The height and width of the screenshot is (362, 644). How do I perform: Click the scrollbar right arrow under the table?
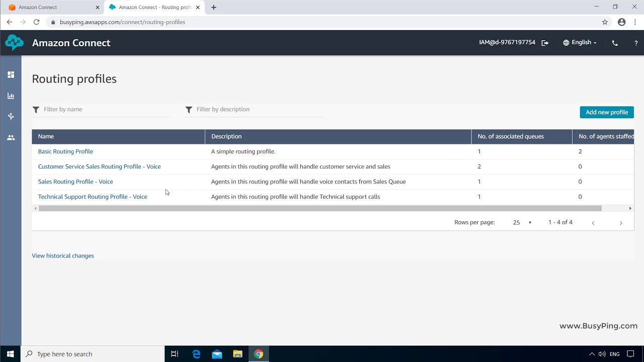630,208
